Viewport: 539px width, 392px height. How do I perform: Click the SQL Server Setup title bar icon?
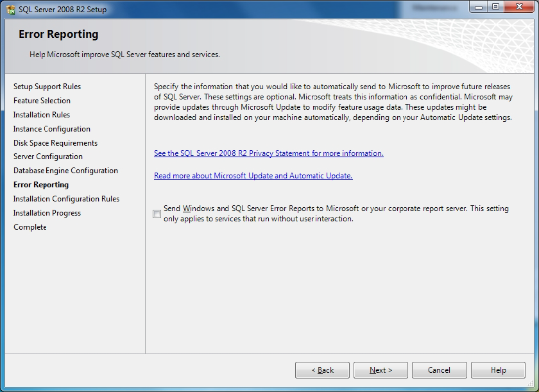11,10
